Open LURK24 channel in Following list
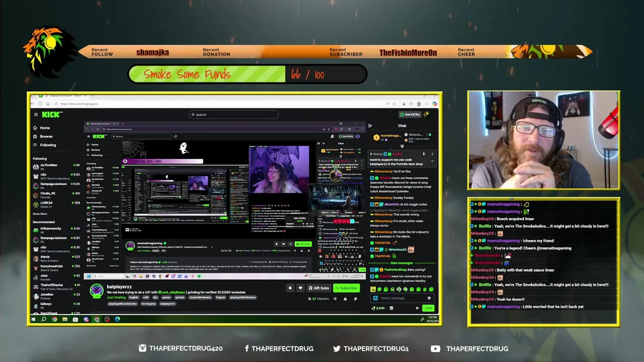This screenshot has width=644, height=362. (x=56, y=205)
